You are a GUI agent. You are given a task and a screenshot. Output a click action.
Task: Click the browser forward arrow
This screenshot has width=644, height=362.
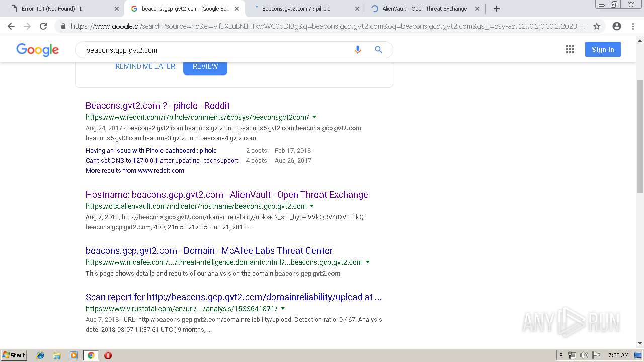[27, 26]
